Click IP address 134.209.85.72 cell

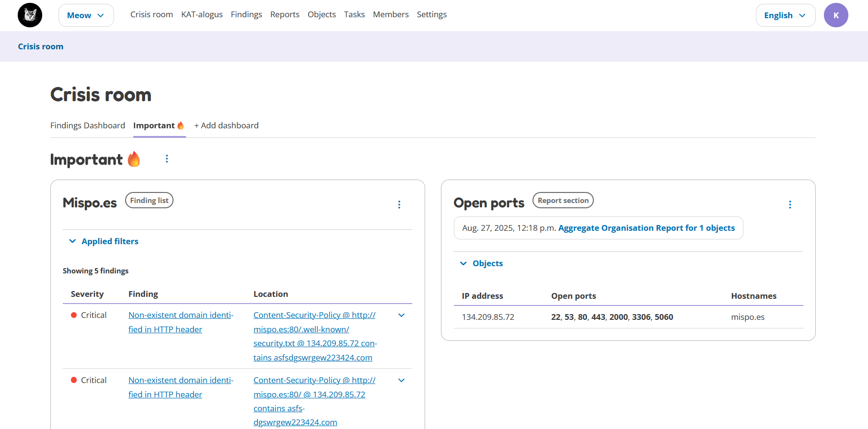click(x=488, y=317)
